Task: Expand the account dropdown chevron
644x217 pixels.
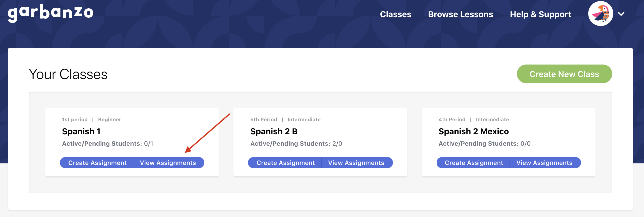Action: click(621, 14)
